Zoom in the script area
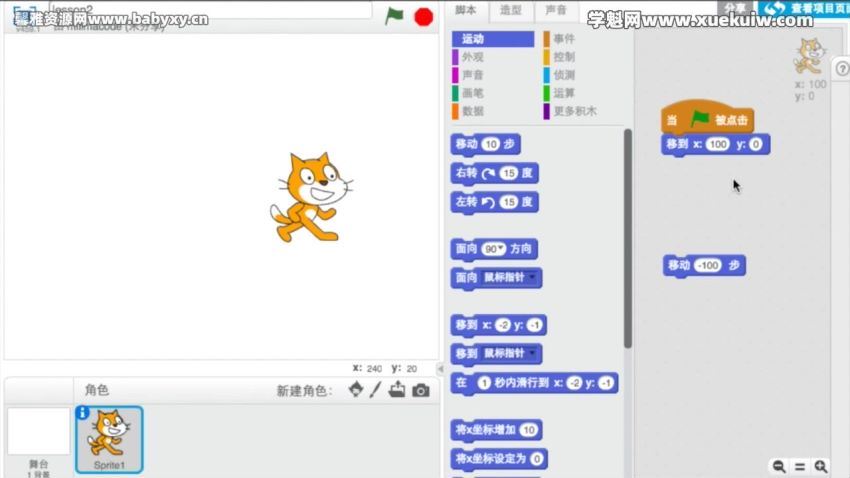The width and height of the screenshot is (850, 478). pos(821,467)
